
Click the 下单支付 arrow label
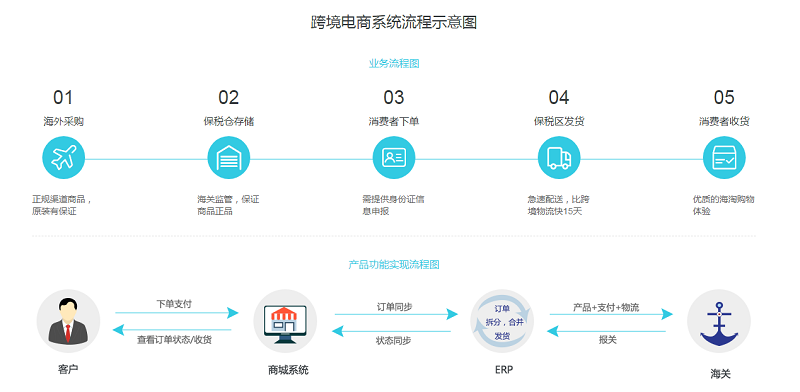click(x=174, y=304)
